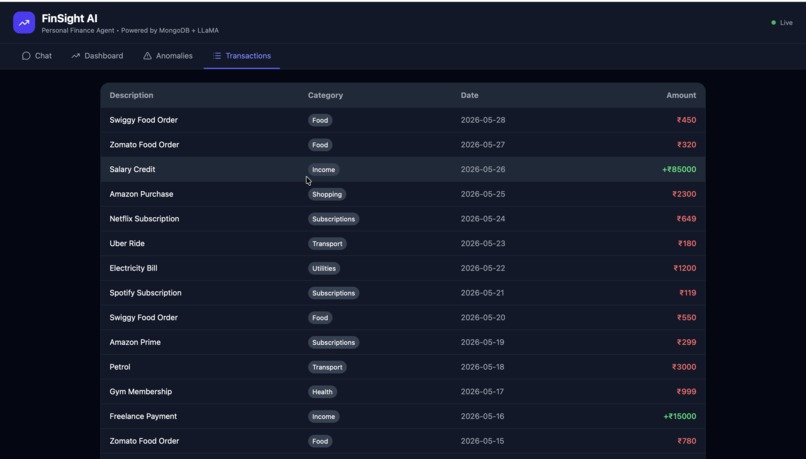Click the Subscriptions tag on Netflix row
This screenshot has width=806, height=459.
point(333,218)
